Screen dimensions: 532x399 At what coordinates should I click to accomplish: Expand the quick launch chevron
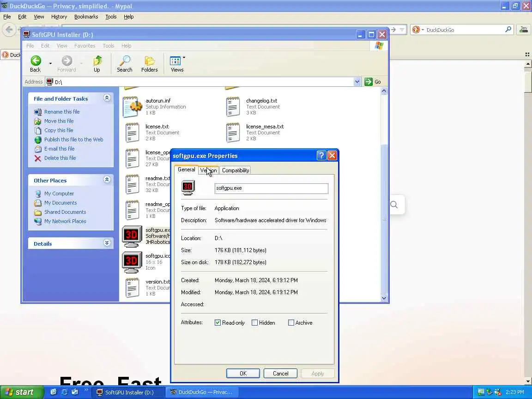(86, 390)
